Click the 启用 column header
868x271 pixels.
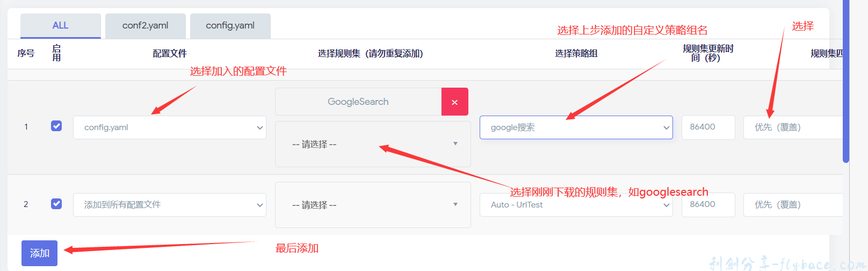click(x=56, y=53)
